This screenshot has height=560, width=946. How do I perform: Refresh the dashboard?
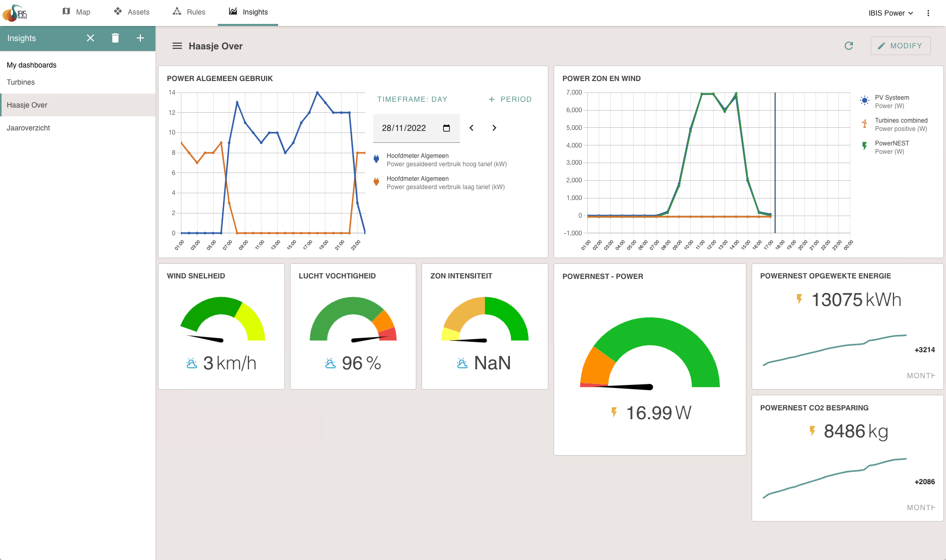point(849,46)
